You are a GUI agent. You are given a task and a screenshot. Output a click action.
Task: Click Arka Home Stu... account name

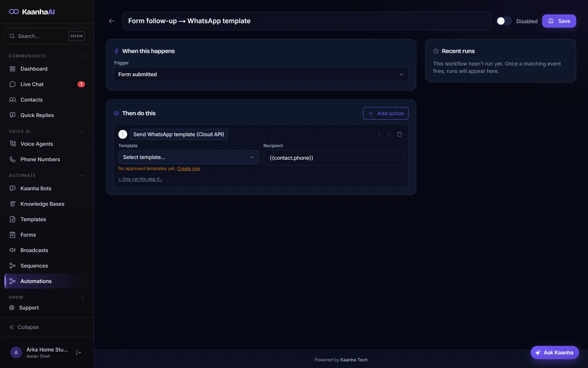pyautogui.click(x=47, y=350)
